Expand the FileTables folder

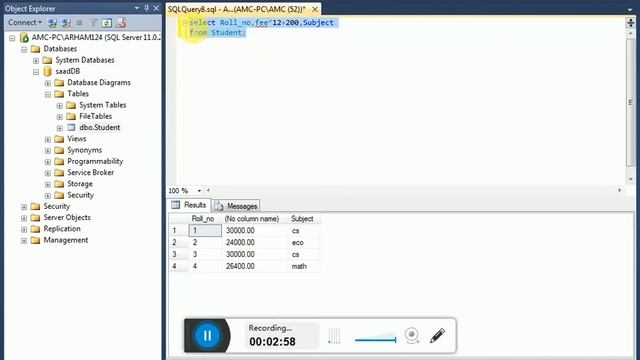tap(60, 117)
